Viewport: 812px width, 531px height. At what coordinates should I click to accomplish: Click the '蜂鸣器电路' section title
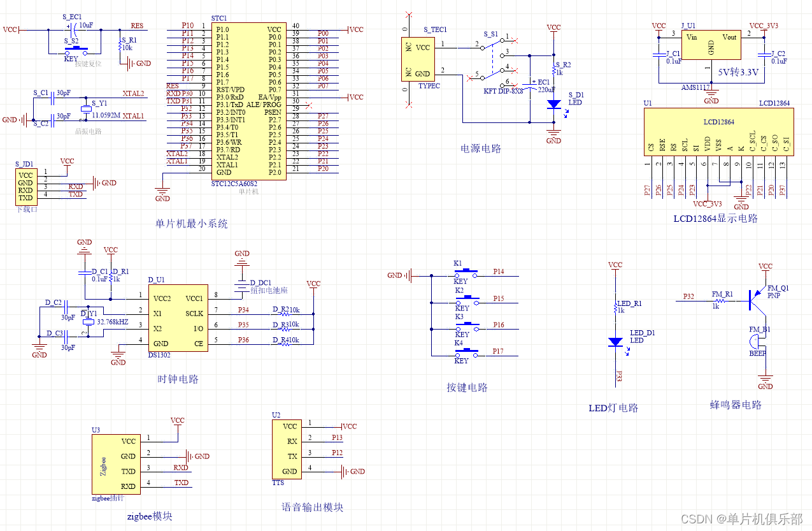tap(736, 405)
